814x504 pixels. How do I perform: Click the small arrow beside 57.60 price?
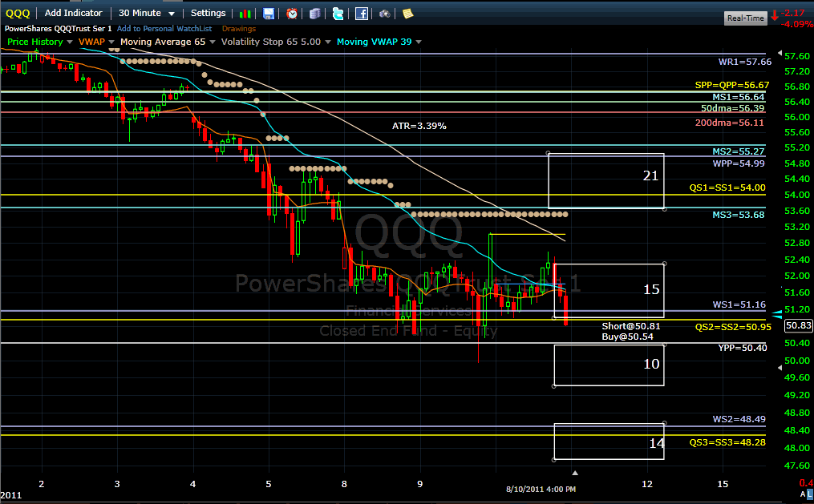pyautogui.click(x=780, y=54)
